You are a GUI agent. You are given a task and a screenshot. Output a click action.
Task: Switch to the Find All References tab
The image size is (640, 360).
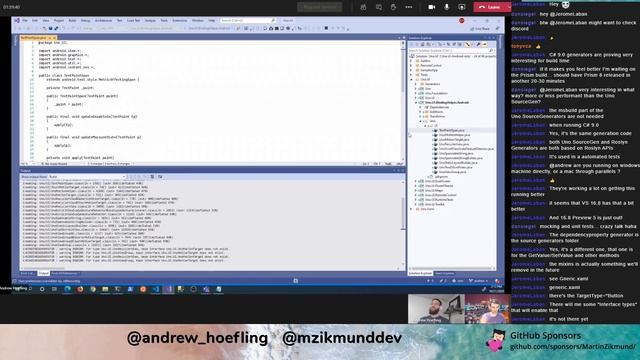(x=64, y=273)
